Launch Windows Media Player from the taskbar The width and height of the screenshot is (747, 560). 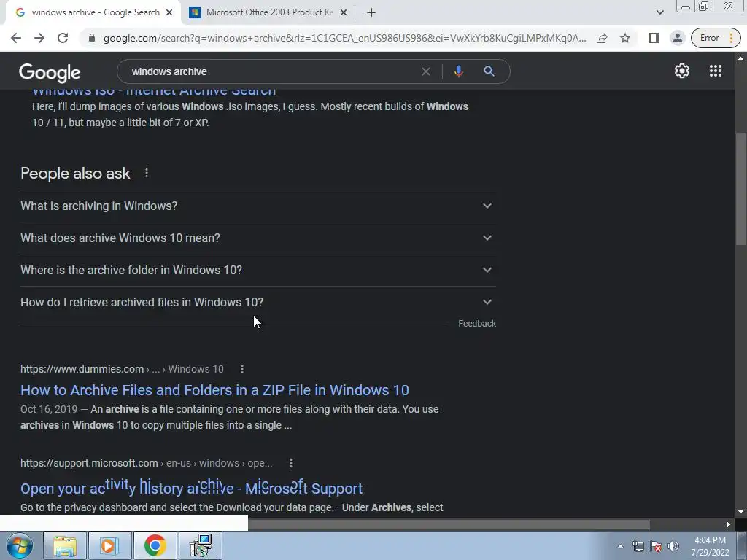(109, 545)
